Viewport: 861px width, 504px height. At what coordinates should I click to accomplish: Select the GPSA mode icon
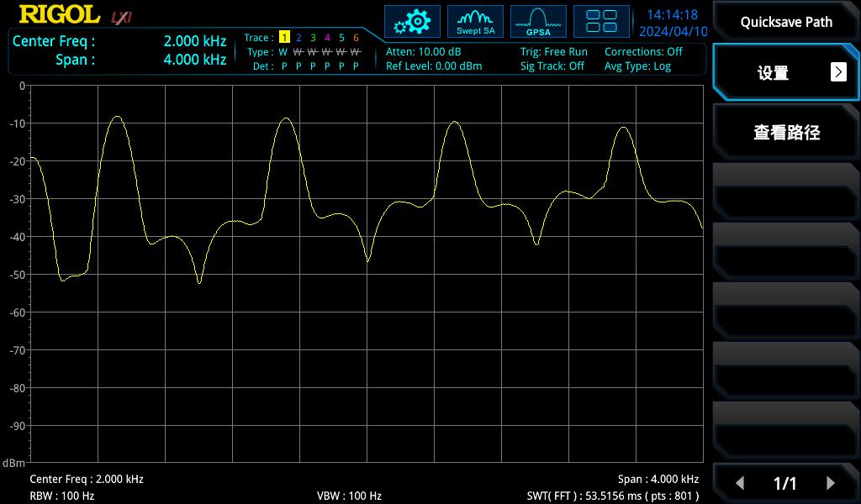pyautogui.click(x=538, y=22)
